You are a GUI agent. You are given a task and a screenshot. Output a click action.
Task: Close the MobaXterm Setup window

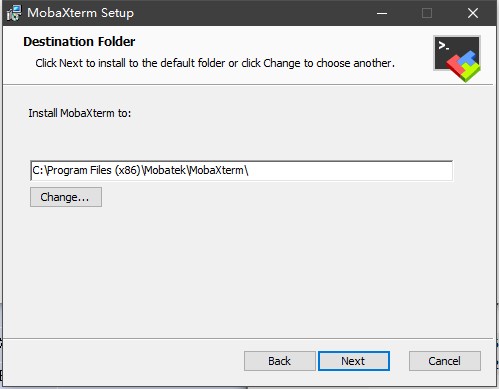click(x=473, y=13)
